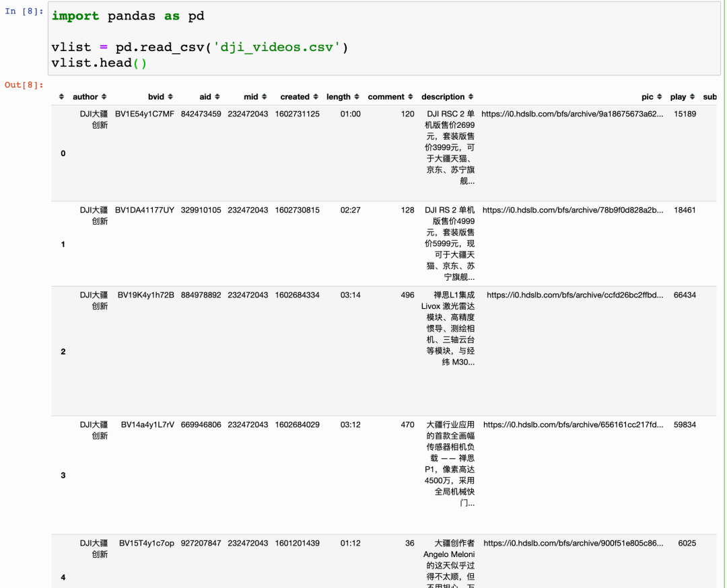This screenshot has height=588, width=727.
Task: Sort table by play column icon
Action: tap(692, 97)
